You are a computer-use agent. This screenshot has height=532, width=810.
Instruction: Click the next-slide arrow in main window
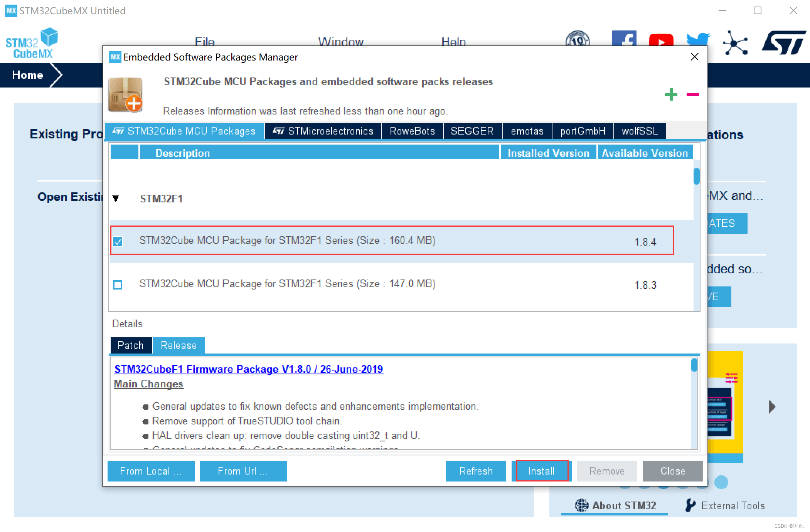(772, 406)
